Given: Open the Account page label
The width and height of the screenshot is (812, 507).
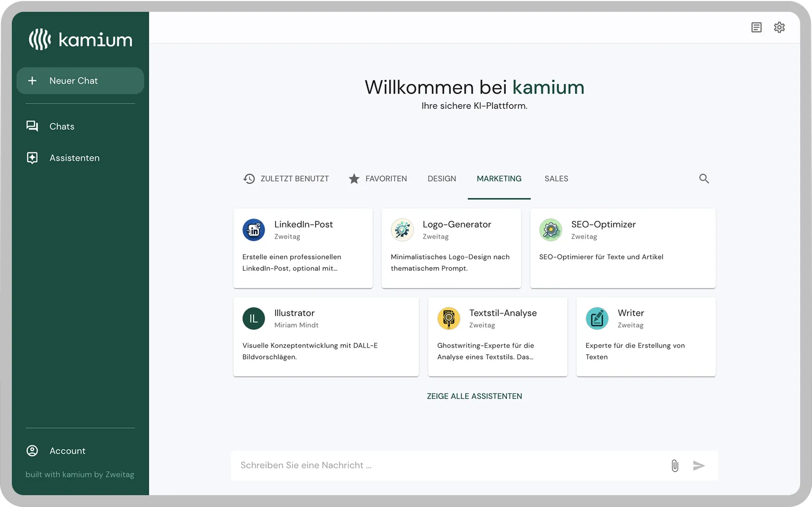Looking at the screenshot, I should click(x=68, y=451).
